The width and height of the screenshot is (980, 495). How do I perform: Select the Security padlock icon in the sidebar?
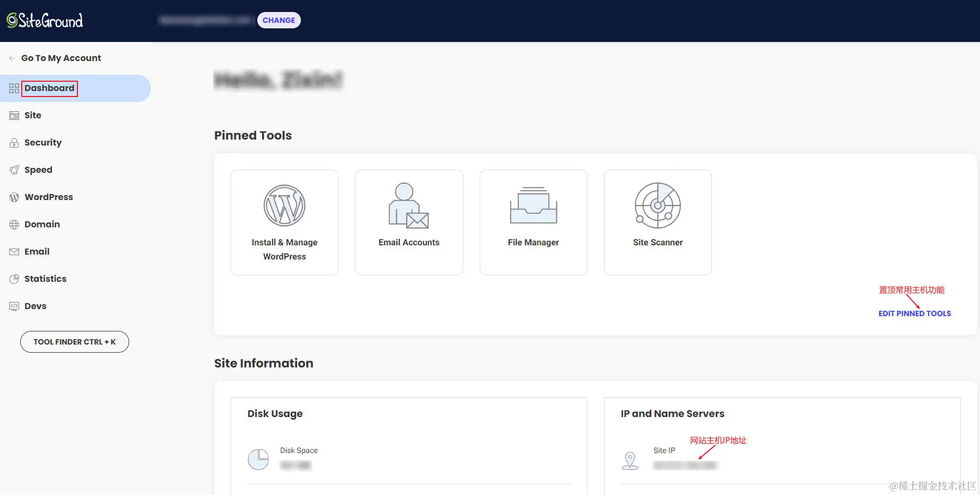pyautogui.click(x=14, y=142)
